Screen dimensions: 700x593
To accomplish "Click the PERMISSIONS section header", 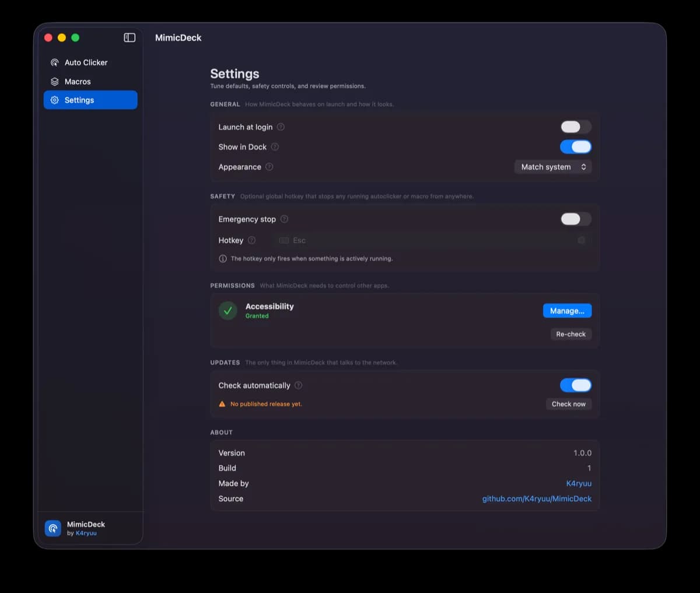I will point(232,285).
